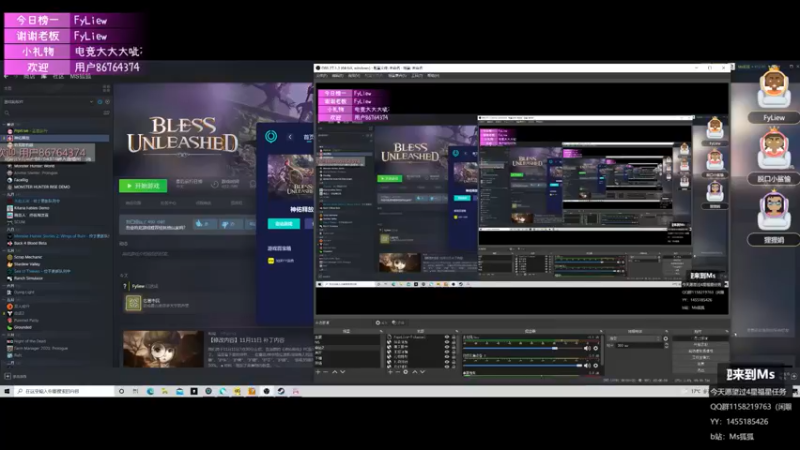Toggle lock on the topmost OBS source
This screenshot has width=800, height=450.
click(x=454, y=337)
